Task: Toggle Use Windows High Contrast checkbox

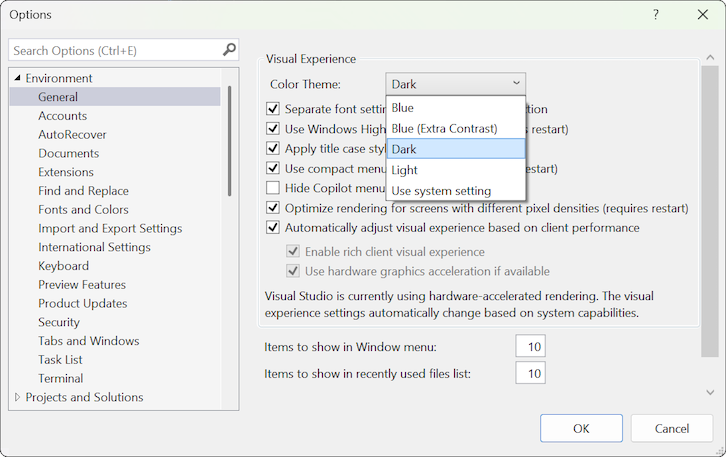Action: pos(273,129)
